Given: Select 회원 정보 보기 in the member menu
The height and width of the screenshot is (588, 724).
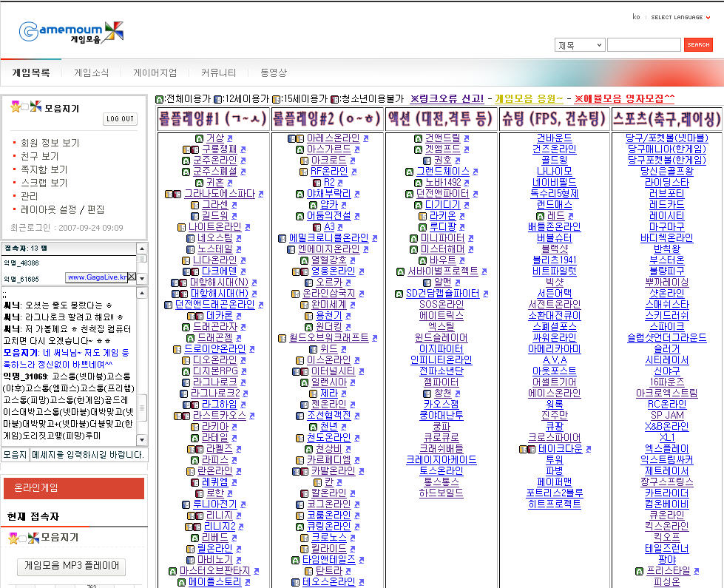Looking at the screenshot, I should pos(50,143).
